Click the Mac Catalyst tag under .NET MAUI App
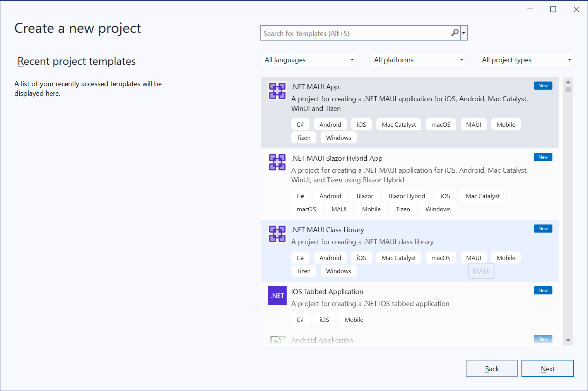 399,124
